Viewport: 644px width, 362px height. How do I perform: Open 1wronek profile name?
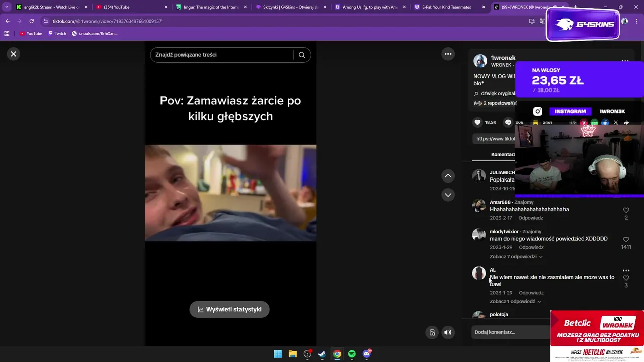(503, 58)
